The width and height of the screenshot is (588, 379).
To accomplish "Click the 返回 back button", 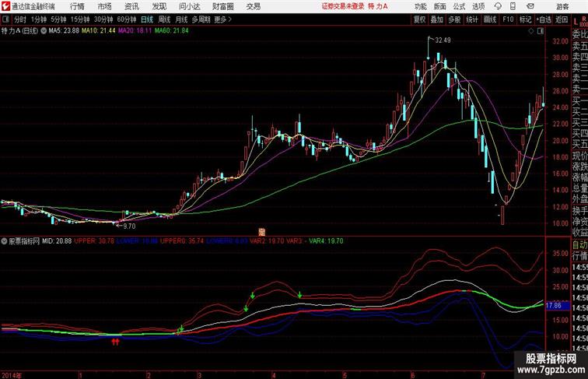I will pos(562,19).
